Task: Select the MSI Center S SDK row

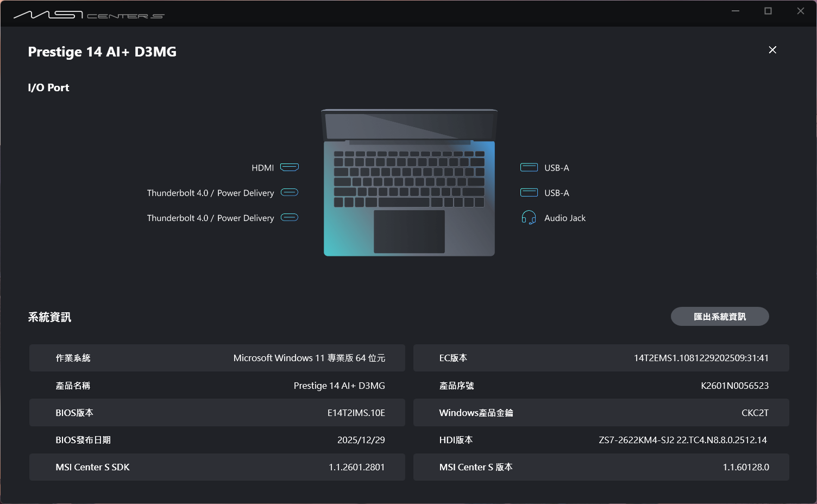Action: 217,467
